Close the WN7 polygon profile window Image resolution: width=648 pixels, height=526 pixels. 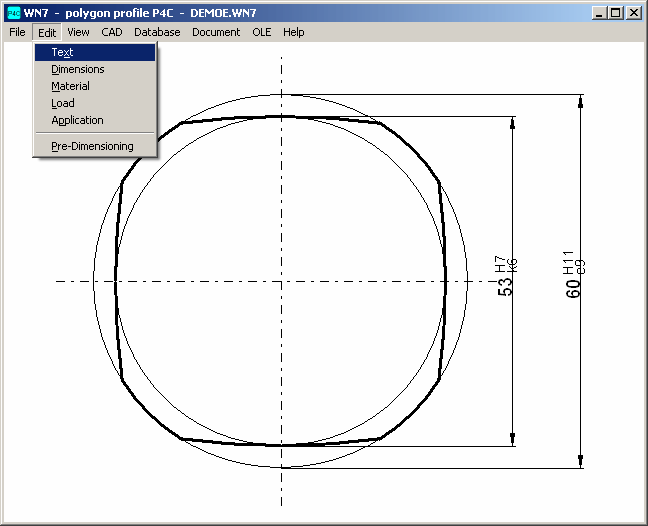tap(634, 13)
